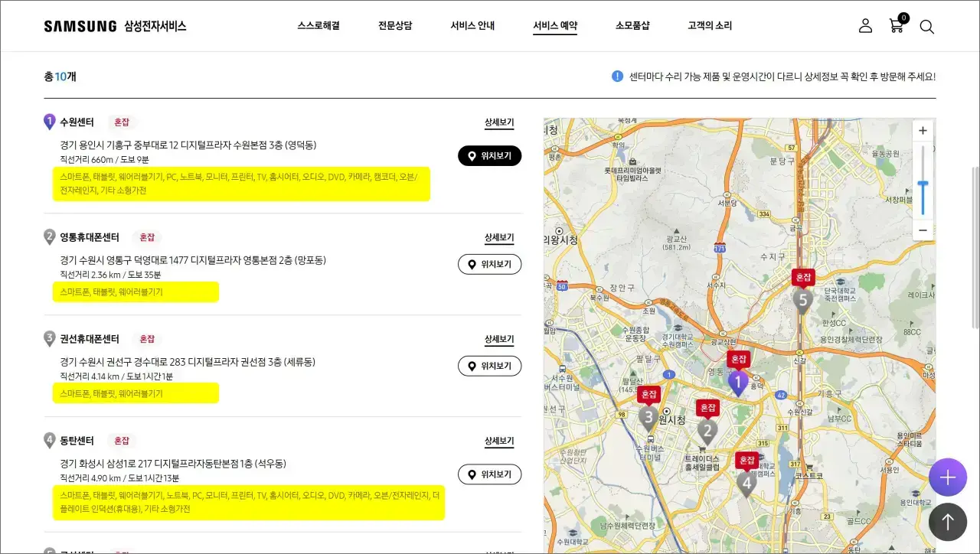Click 위치보기 button for 영통휴대폰센터
This screenshot has height=554, width=980.
(x=490, y=265)
